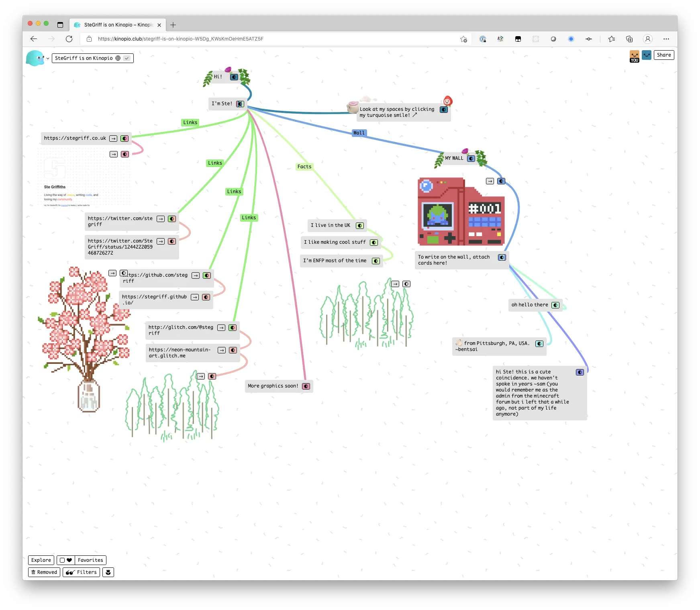Image resolution: width=700 pixels, height=610 pixels.
Task: Click the tulip background button
Action: [108, 572]
